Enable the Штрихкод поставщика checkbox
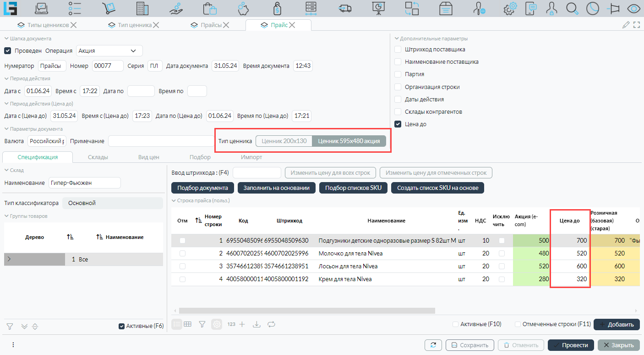This screenshot has height=355, width=644. (398, 50)
